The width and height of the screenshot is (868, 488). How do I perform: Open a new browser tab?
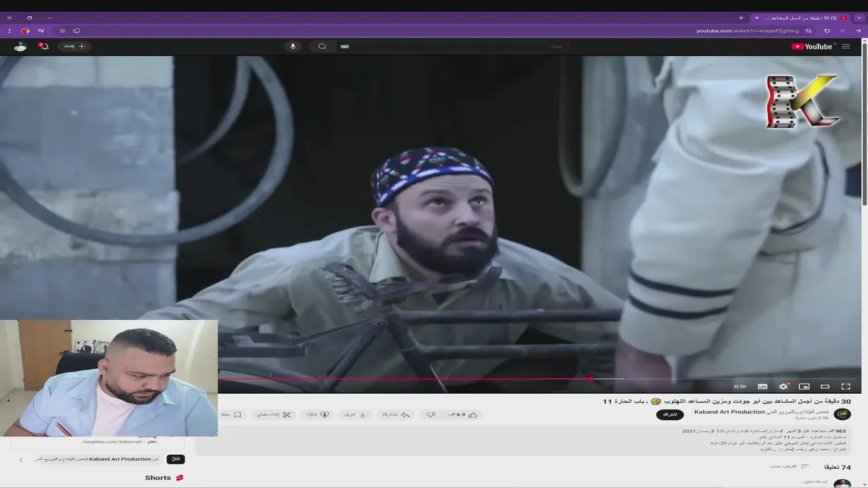tap(741, 18)
